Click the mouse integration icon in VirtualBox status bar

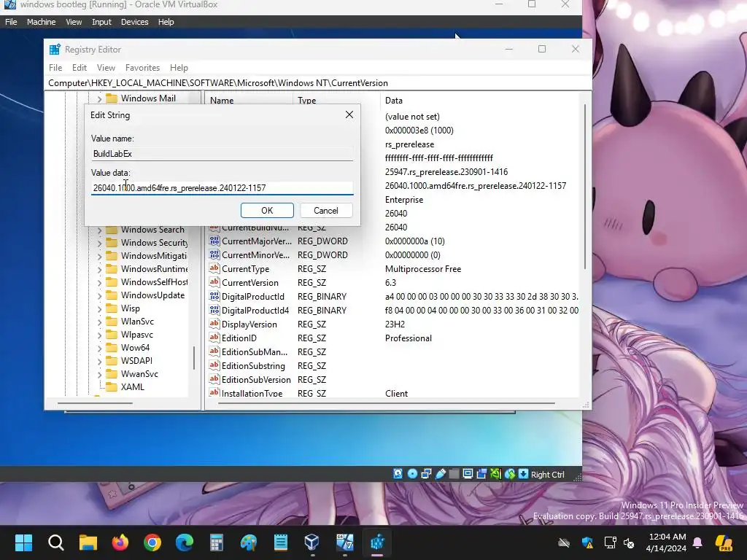510,474
